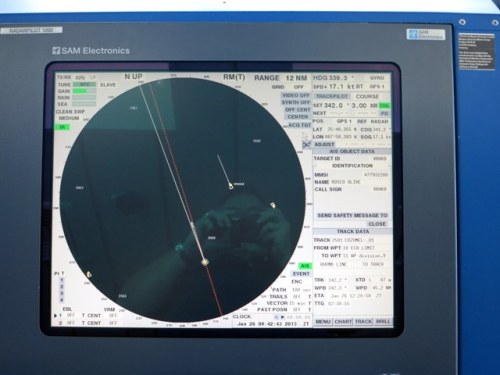Click the CLEAN SWP label
This screenshot has width=500, height=375.
70,112
